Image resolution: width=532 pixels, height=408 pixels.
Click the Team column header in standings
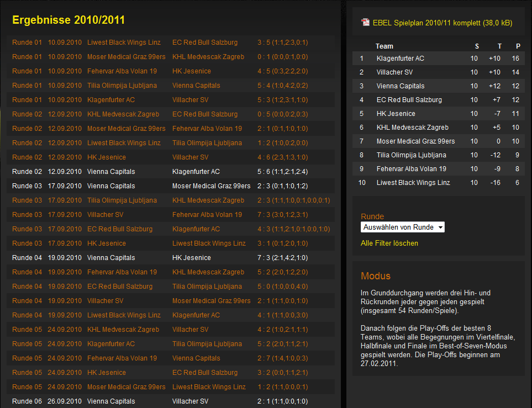(x=384, y=46)
